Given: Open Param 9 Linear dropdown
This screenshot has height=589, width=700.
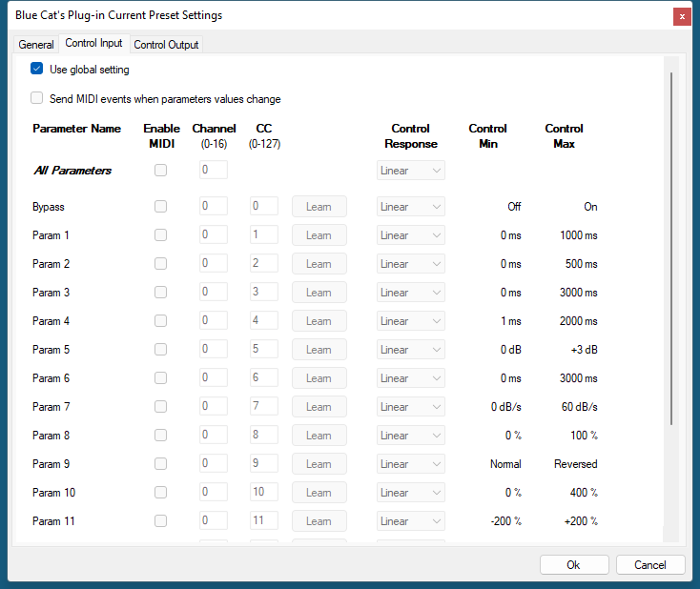Looking at the screenshot, I should point(411,463).
